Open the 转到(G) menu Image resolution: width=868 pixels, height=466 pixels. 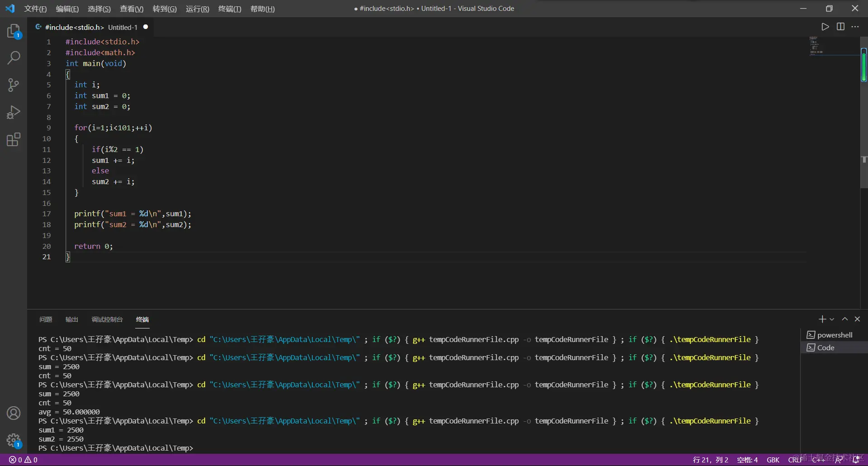click(165, 9)
